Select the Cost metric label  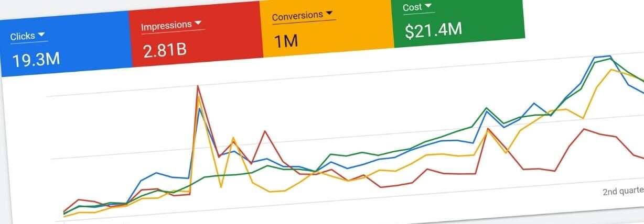(x=412, y=8)
